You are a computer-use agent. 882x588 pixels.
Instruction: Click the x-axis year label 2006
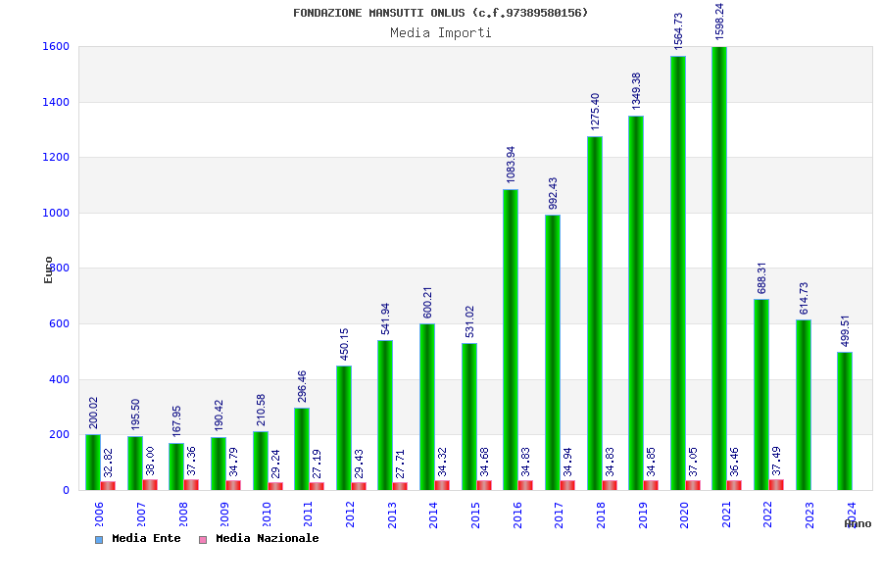click(99, 514)
